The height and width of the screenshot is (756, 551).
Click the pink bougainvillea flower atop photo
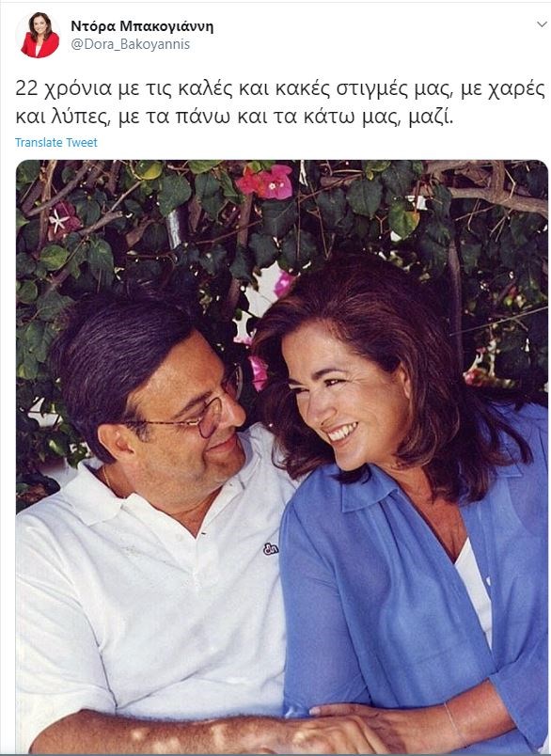click(x=267, y=182)
